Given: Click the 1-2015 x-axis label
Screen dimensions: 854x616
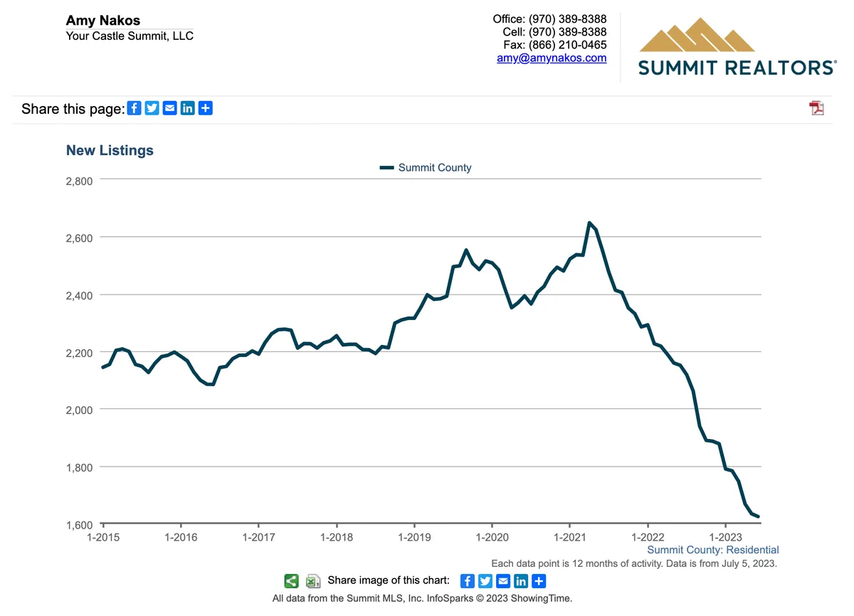Looking at the screenshot, I should coord(102,537).
